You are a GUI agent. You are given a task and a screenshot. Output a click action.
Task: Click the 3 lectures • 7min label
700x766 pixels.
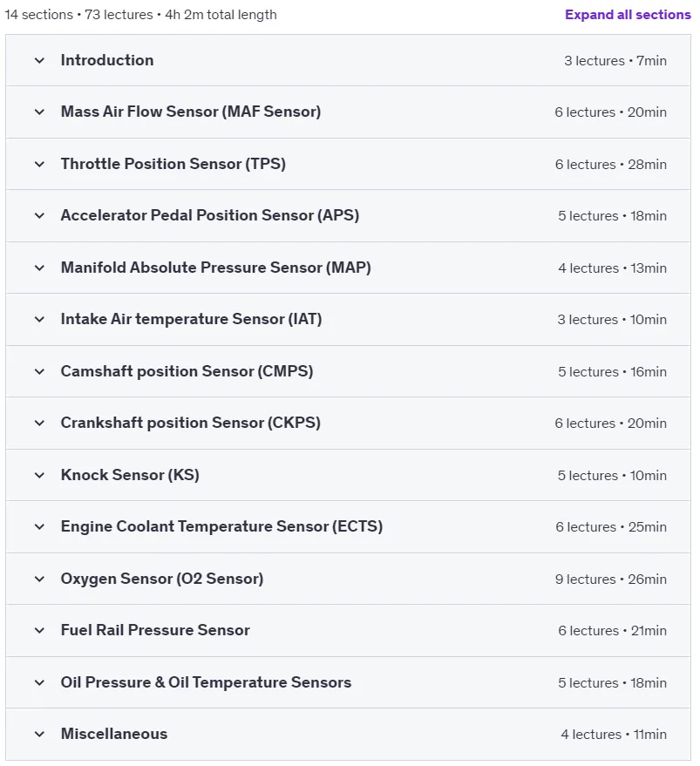tap(615, 61)
